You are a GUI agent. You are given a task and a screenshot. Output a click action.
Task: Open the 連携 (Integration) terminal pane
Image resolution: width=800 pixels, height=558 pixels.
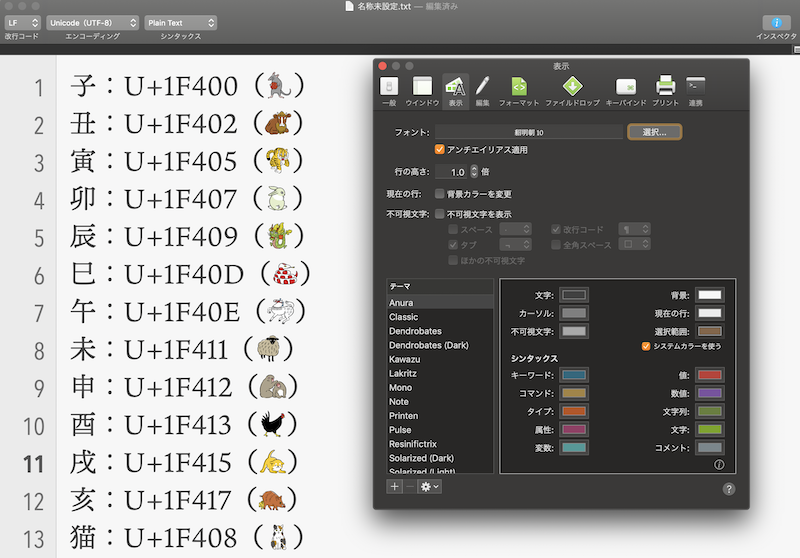[x=696, y=88]
